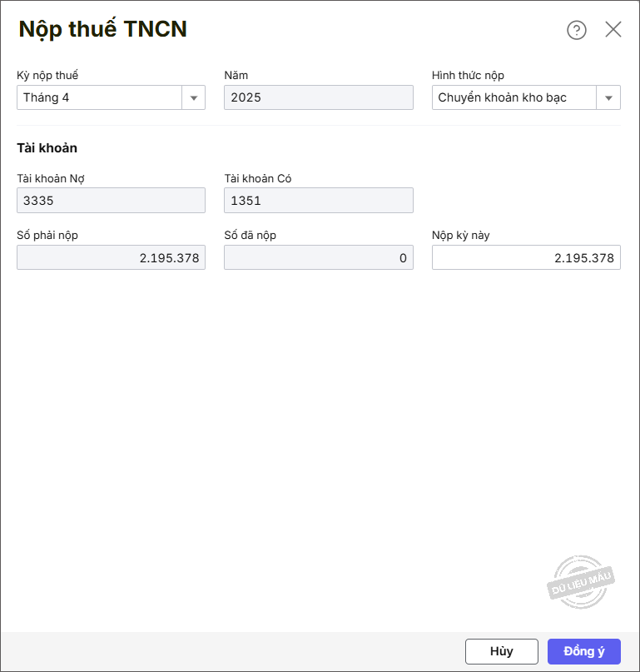Click the Dữ liệu mẫu stamp icon
The height and width of the screenshot is (672, 640).
point(582,581)
